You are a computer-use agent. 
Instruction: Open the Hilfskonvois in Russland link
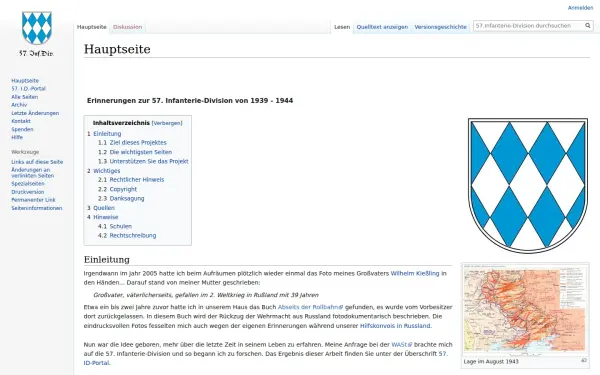[x=395, y=326]
